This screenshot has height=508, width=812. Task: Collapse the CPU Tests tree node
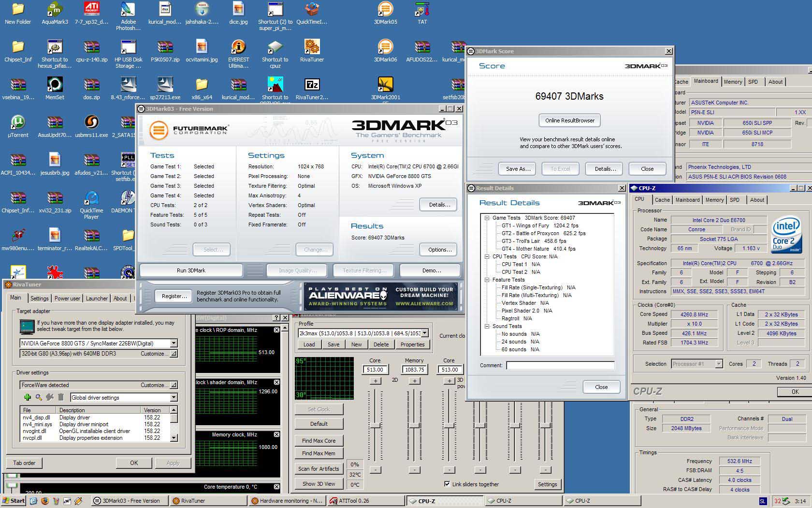(x=487, y=256)
